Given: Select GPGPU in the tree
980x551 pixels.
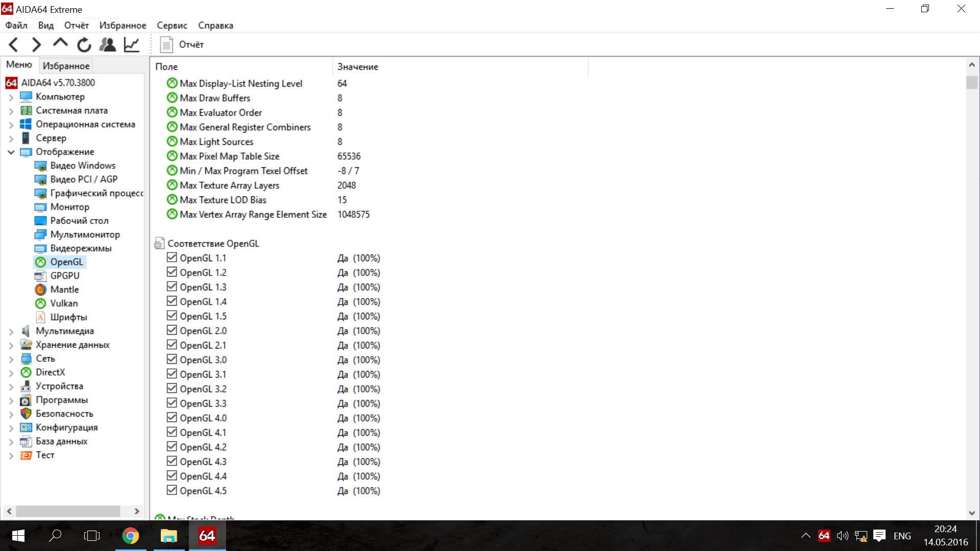Looking at the screenshot, I should (65, 276).
